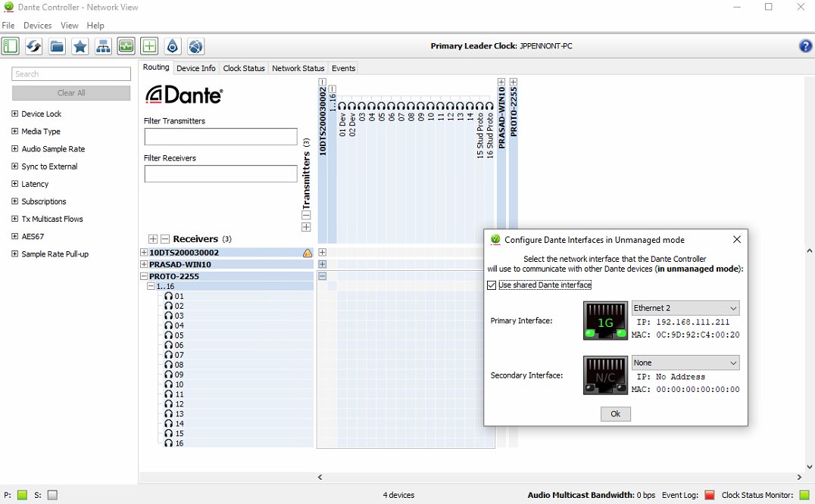Collapse the 1..16 receiver channel group
Image resolution: width=815 pixels, height=504 pixels.
pyautogui.click(x=151, y=287)
